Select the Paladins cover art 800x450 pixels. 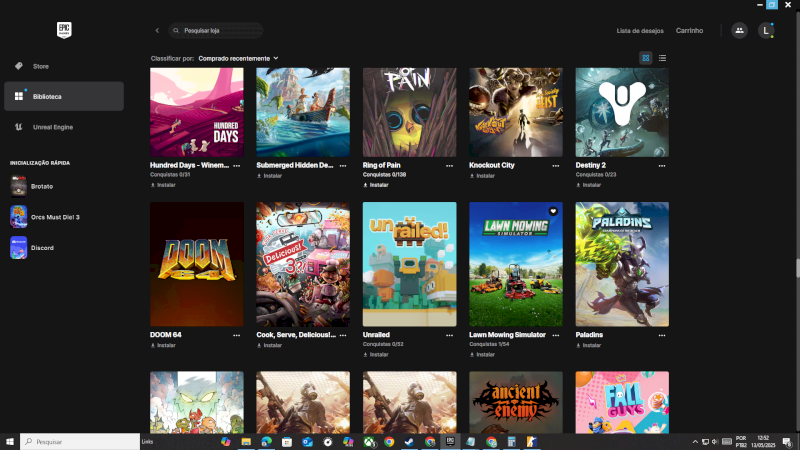pyautogui.click(x=622, y=264)
